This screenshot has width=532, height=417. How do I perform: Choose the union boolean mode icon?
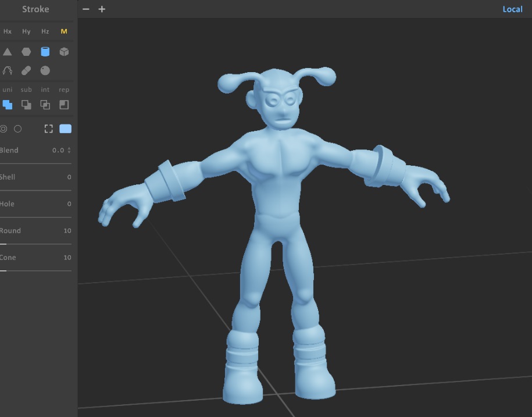pyautogui.click(x=8, y=105)
